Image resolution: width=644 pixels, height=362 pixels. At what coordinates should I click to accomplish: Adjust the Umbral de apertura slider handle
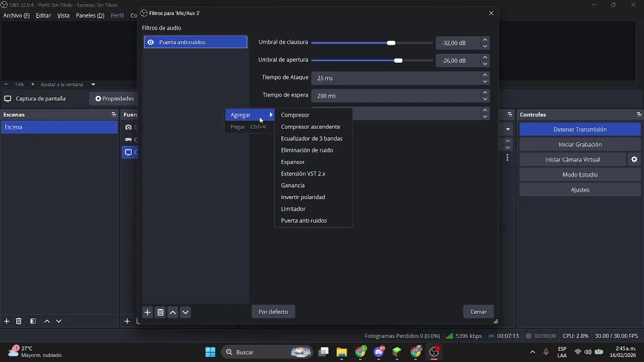click(398, 60)
